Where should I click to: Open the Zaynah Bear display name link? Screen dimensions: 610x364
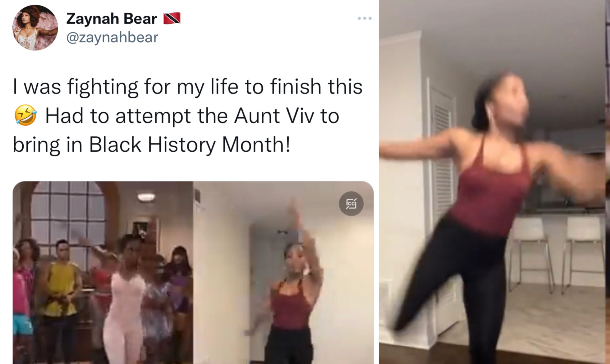pyautogui.click(x=112, y=19)
